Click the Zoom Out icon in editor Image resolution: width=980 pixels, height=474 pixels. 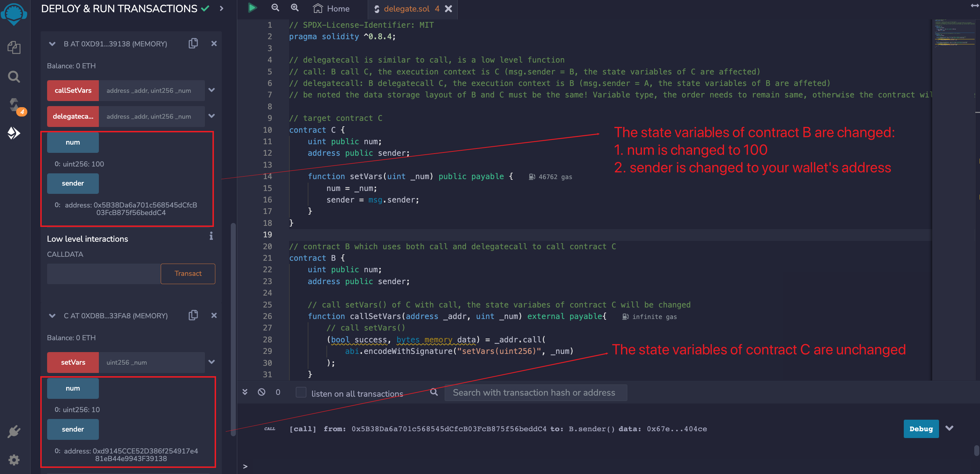click(x=275, y=8)
